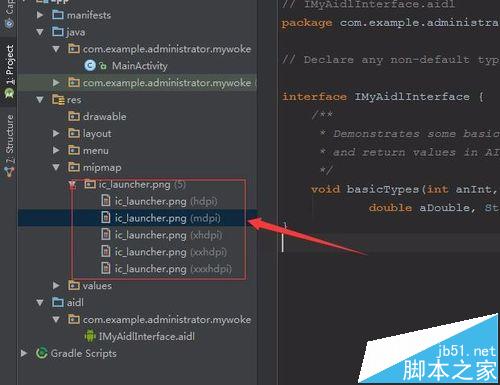Image resolution: width=500 pixels, height=385 pixels.
Task: Click the values folder icon
Action: 74,285
